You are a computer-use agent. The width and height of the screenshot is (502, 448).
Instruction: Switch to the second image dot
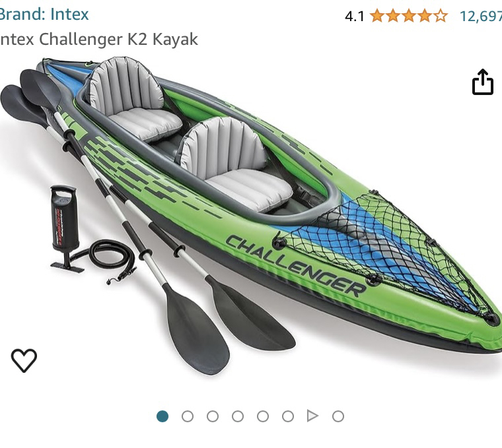[x=188, y=416]
